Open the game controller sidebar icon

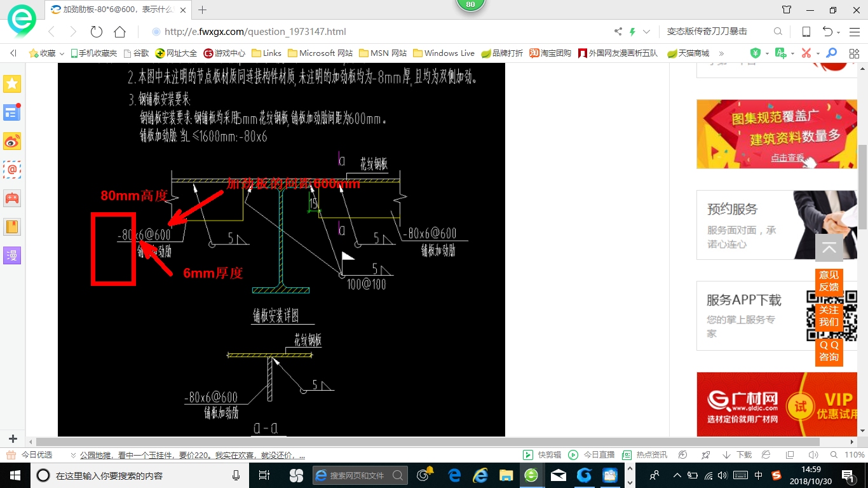click(x=12, y=198)
